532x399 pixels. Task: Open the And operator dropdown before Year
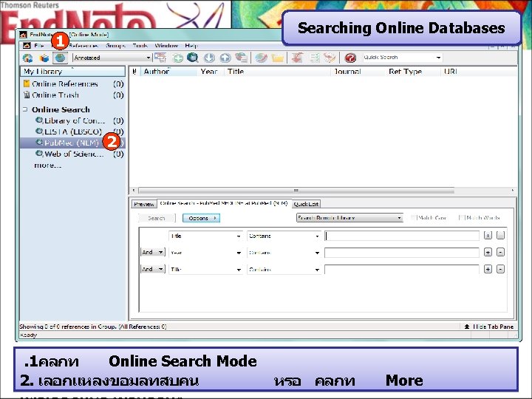pos(153,252)
